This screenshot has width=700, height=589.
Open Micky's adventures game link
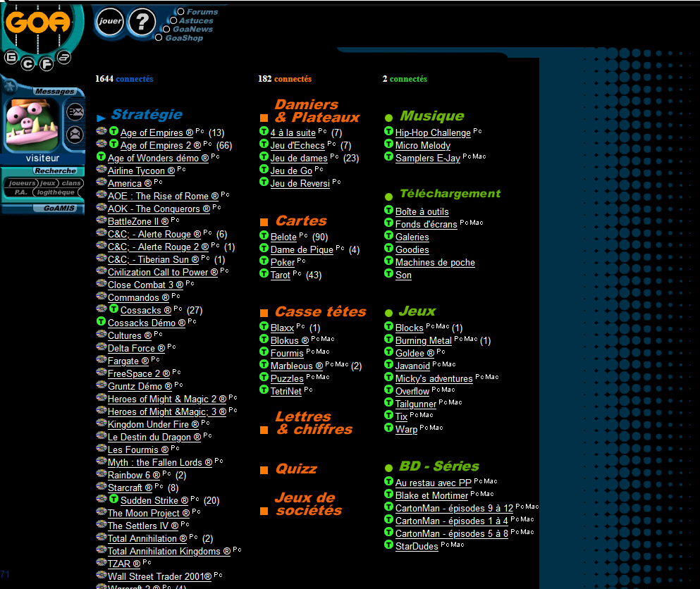click(434, 379)
